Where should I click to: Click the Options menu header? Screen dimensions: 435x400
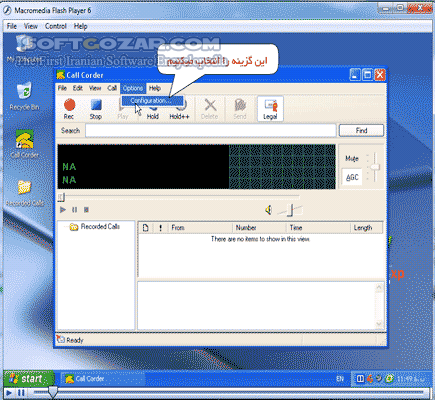133,88
